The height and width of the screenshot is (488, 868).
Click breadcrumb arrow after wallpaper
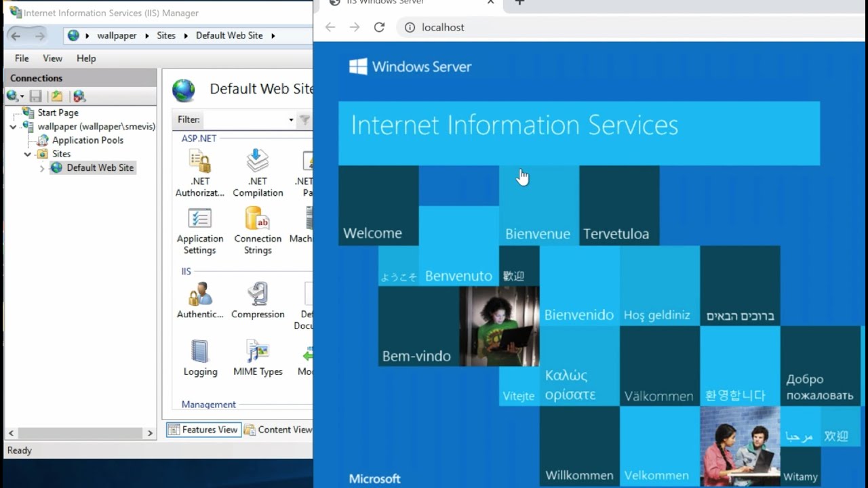pyautogui.click(x=147, y=35)
